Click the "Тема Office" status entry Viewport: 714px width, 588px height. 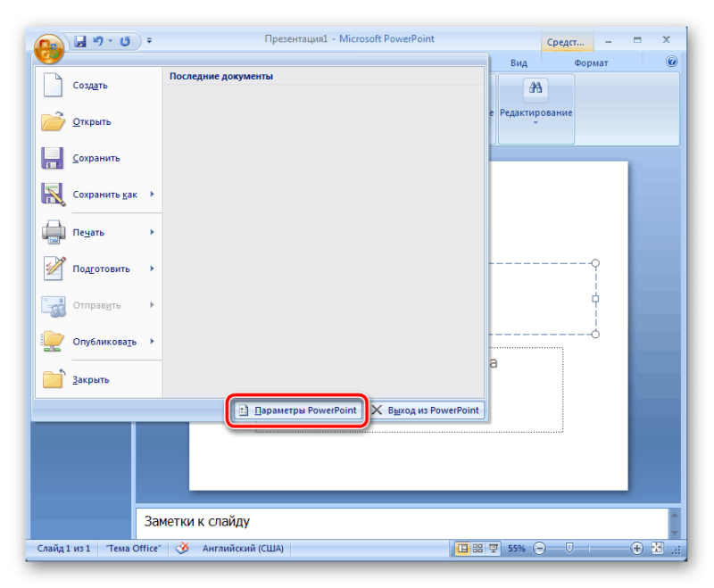point(133,549)
